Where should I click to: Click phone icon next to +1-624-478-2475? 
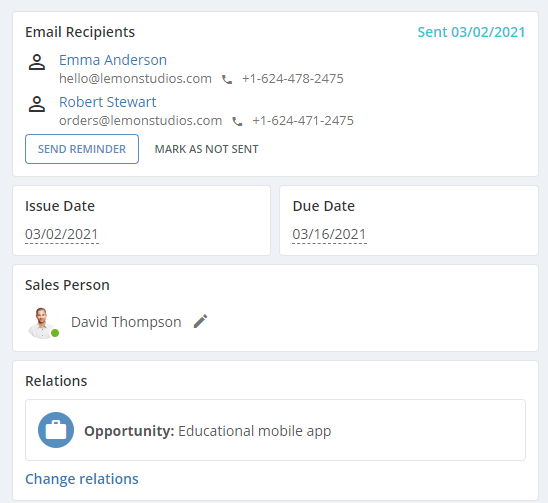(x=227, y=80)
